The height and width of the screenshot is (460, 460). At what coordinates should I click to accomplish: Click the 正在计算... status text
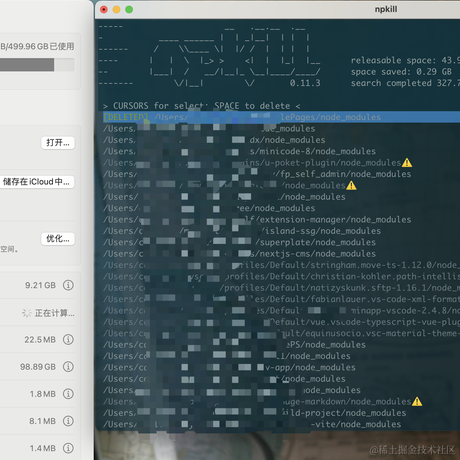[55, 313]
